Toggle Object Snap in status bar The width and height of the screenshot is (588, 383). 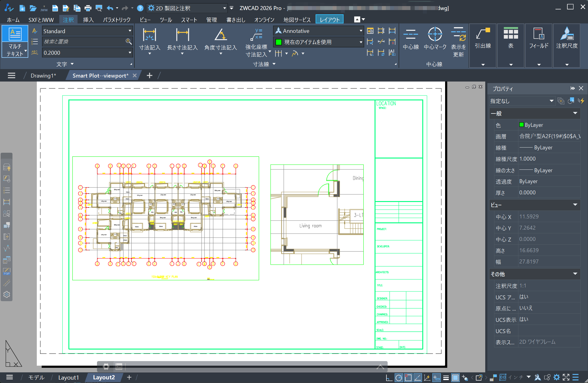408,378
